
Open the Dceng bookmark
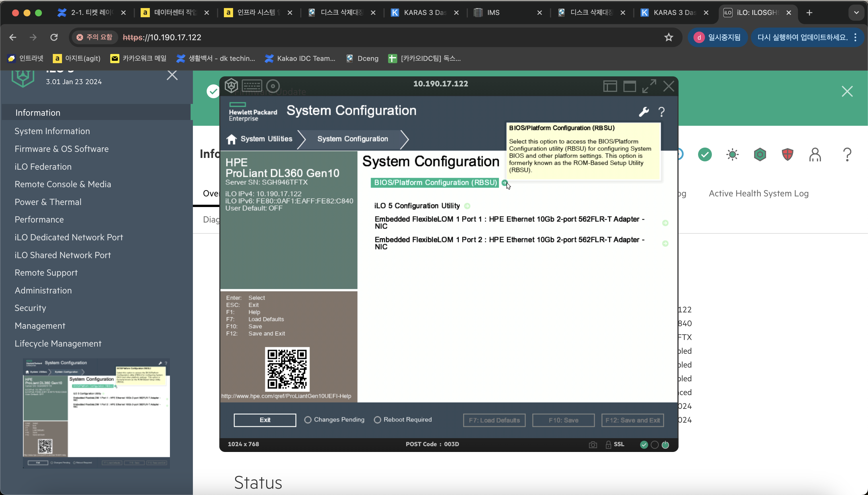(x=362, y=58)
